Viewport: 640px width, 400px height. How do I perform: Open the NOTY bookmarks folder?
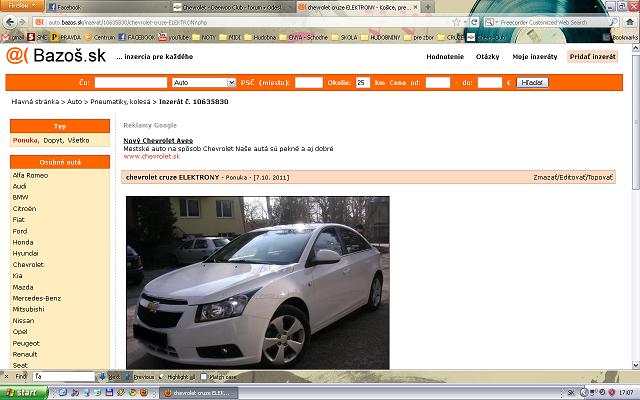tap(204, 37)
